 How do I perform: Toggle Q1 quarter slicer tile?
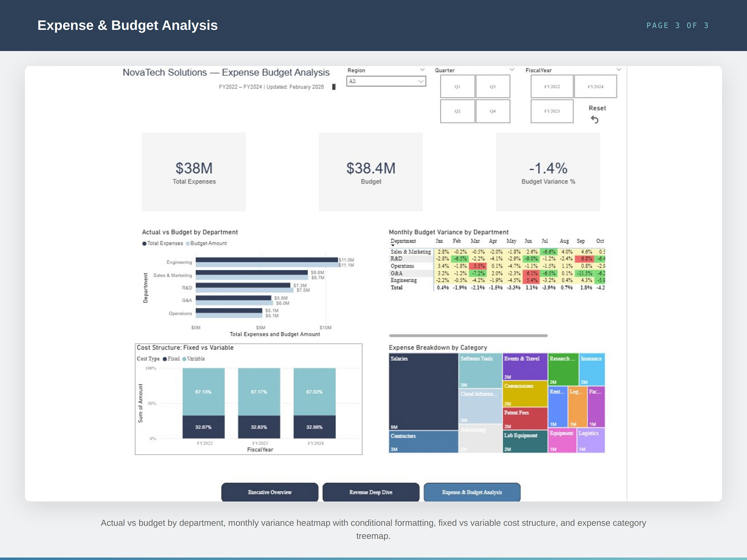tap(457, 86)
